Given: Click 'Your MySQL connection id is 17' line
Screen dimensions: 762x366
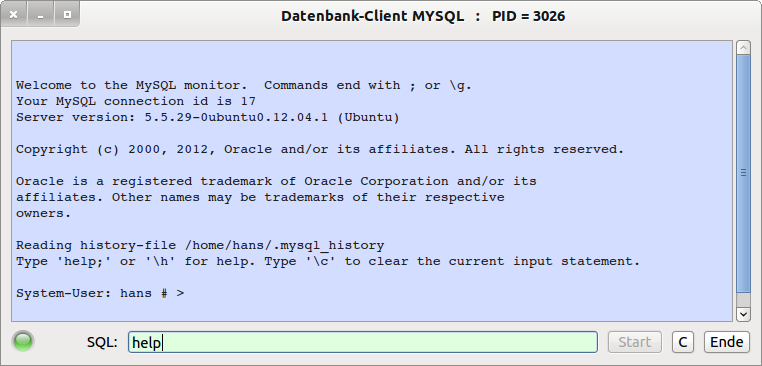Looking at the screenshot, I should click(136, 102).
